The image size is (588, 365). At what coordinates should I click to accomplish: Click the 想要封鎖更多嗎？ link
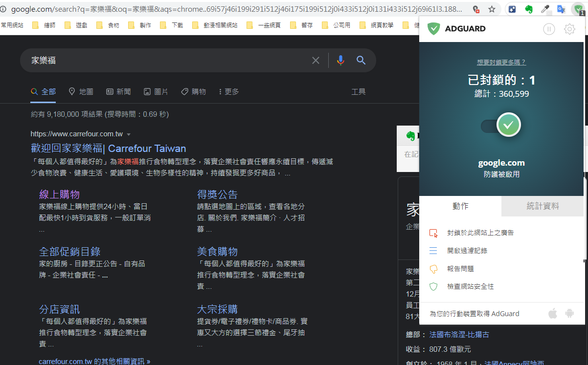tap(501, 62)
